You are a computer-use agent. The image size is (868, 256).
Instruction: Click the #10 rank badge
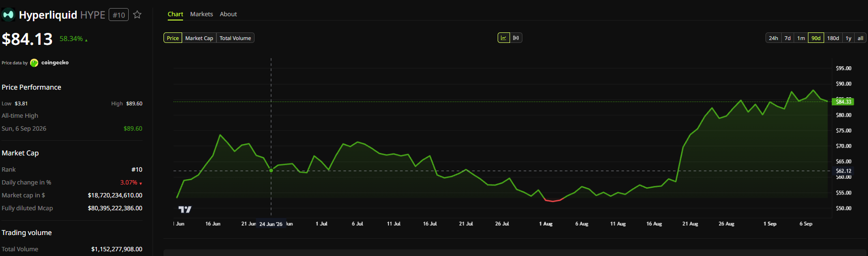tap(119, 15)
